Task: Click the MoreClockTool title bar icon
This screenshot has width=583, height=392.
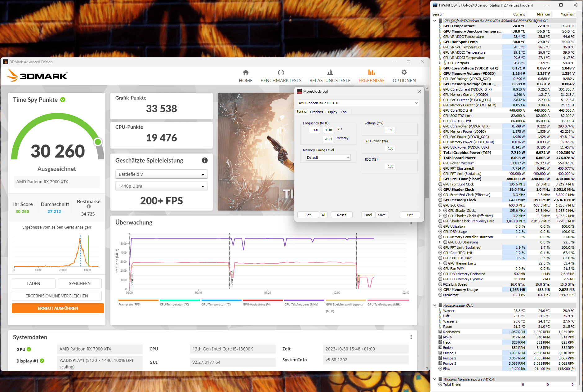Action: click(299, 91)
